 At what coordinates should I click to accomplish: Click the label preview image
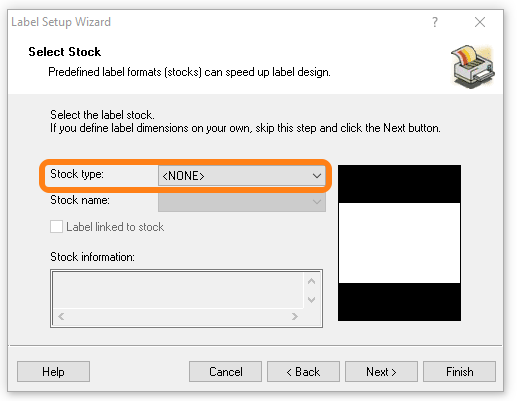399,243
